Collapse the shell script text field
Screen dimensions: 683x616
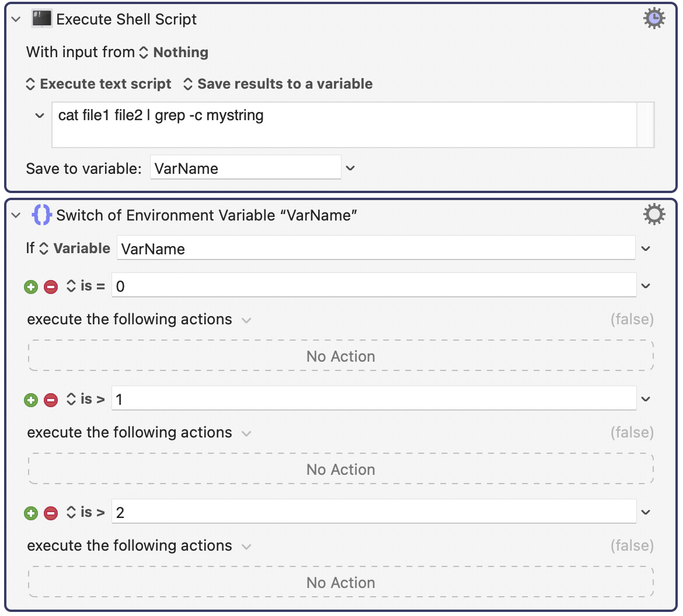click(x=40, y=116)
